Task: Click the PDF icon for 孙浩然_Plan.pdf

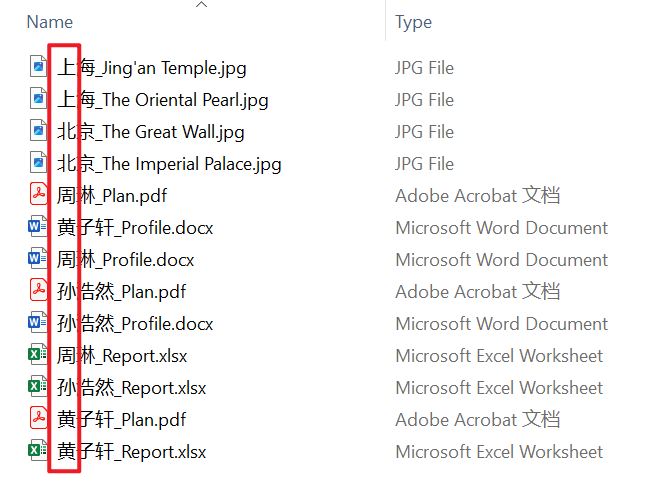Action: tap(38, 292)
